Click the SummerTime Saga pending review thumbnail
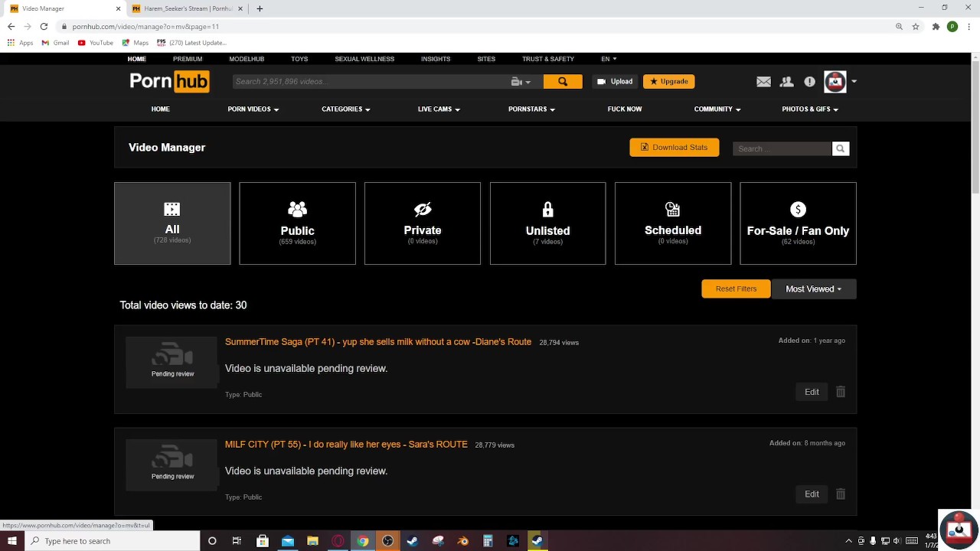Screen dimensions: 980x551 [172, 362]
